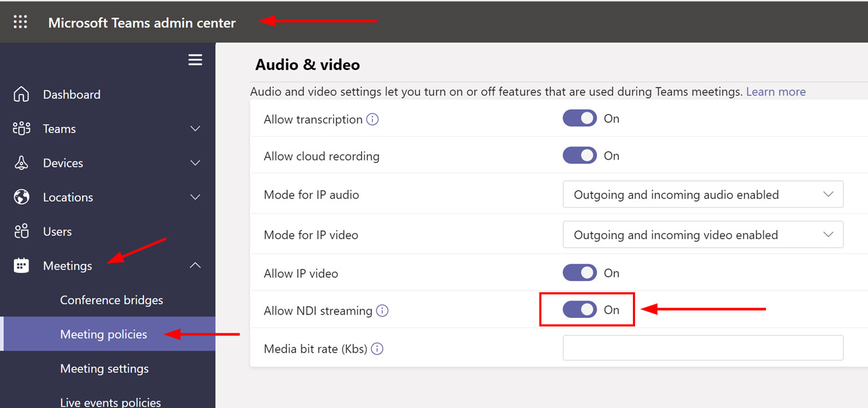Toggle Allow IP video switch
Viewport: 868px width, 408px height.
pos(580,273)
